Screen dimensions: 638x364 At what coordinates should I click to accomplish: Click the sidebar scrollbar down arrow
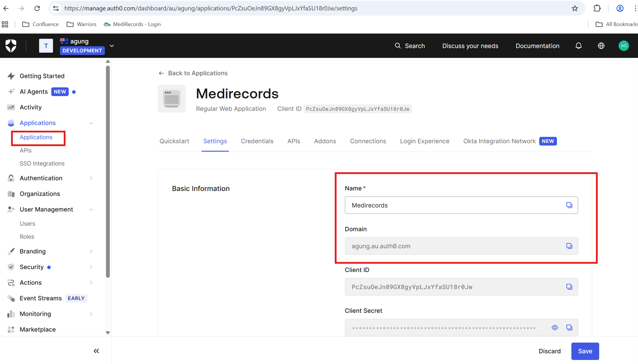108,333
